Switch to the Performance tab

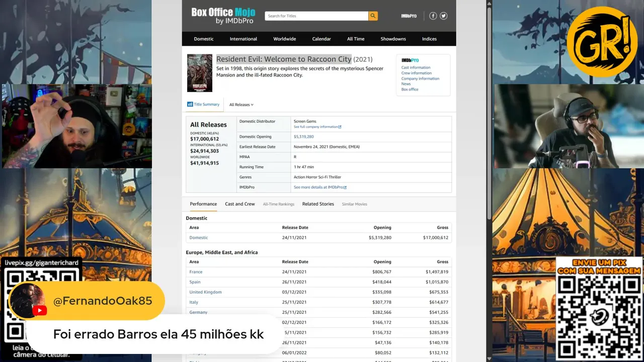[x=203, y=204]
